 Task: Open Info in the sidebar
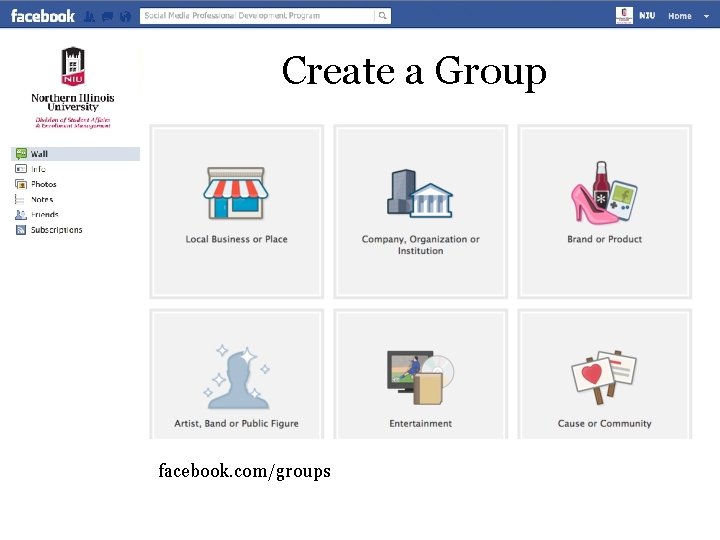[39, 169]
